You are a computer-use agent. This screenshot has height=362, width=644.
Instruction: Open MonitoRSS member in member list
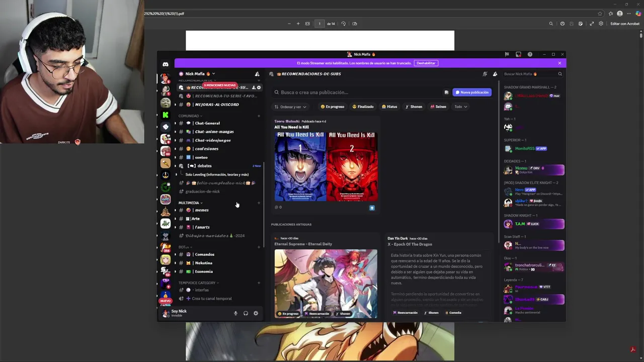pos(534,148)
